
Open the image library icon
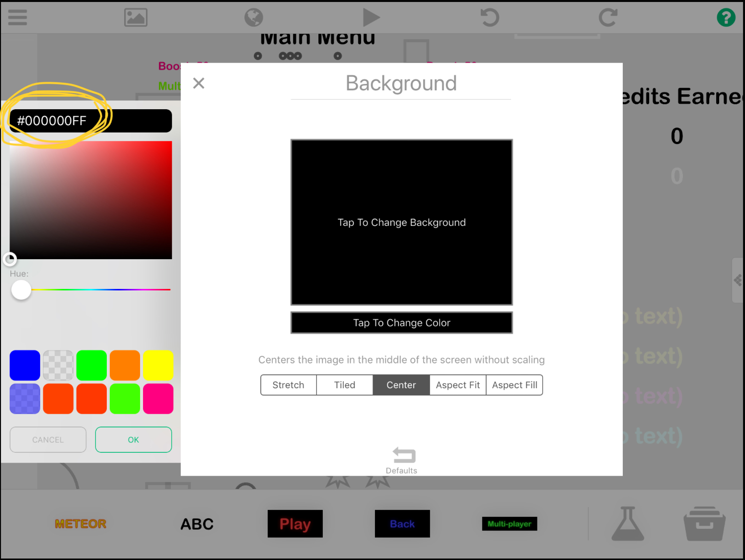click(136, 17)
